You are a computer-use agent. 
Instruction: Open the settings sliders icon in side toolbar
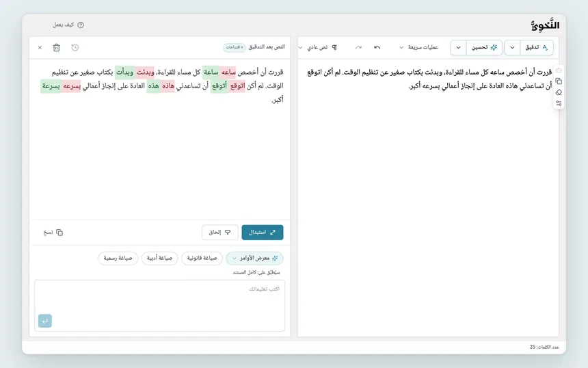tap(559, 103)
